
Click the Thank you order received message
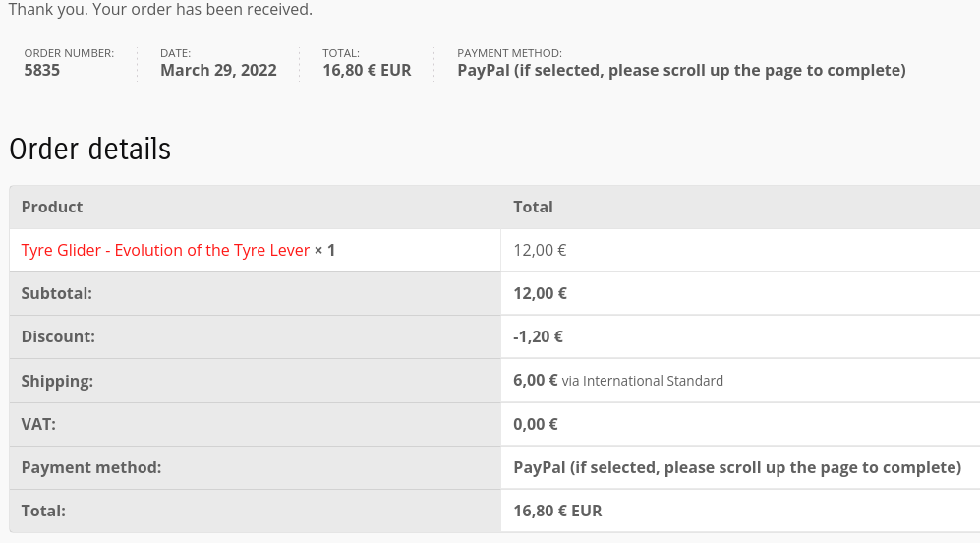160,10
